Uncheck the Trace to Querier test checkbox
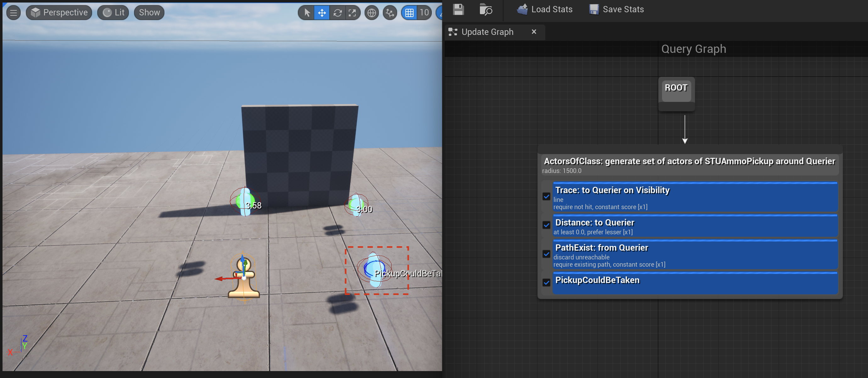 pyautogui.click(x=546, y=197)
